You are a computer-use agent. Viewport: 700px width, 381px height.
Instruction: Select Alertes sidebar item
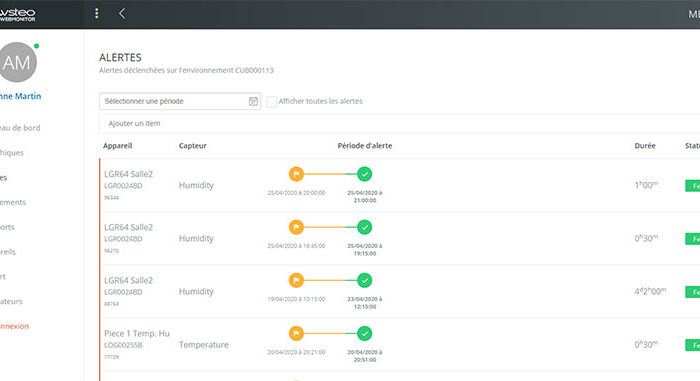(4, 178)
